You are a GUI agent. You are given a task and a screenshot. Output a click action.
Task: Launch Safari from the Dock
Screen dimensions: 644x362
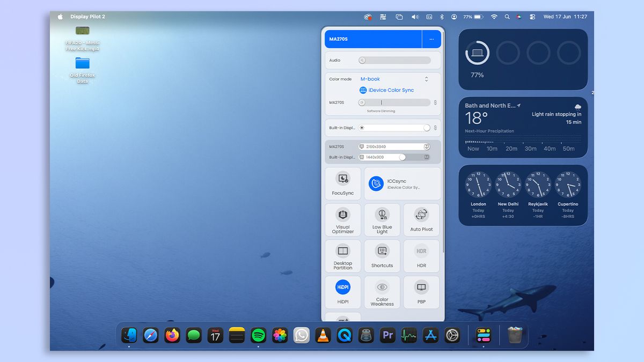coord(151,335)
